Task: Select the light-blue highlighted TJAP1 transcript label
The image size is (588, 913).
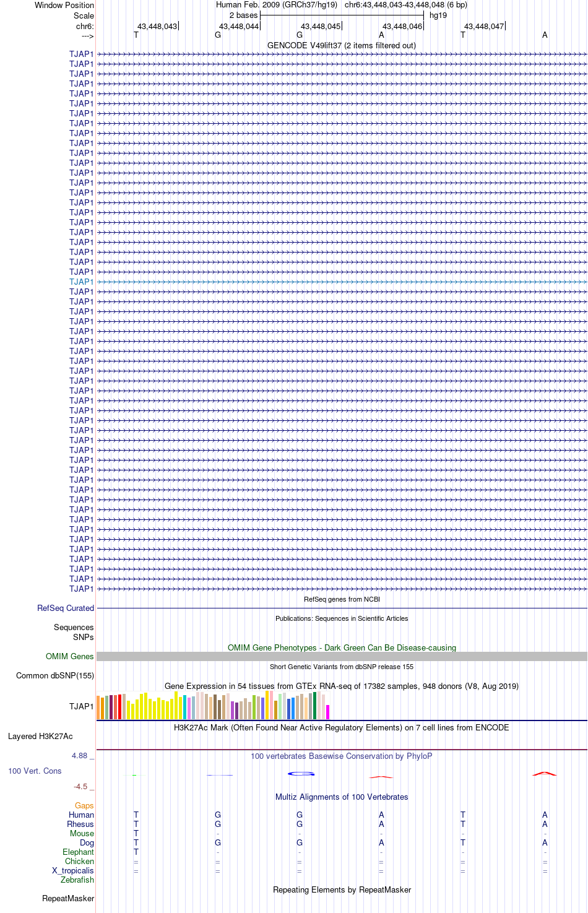Action: tap(82, 282)
